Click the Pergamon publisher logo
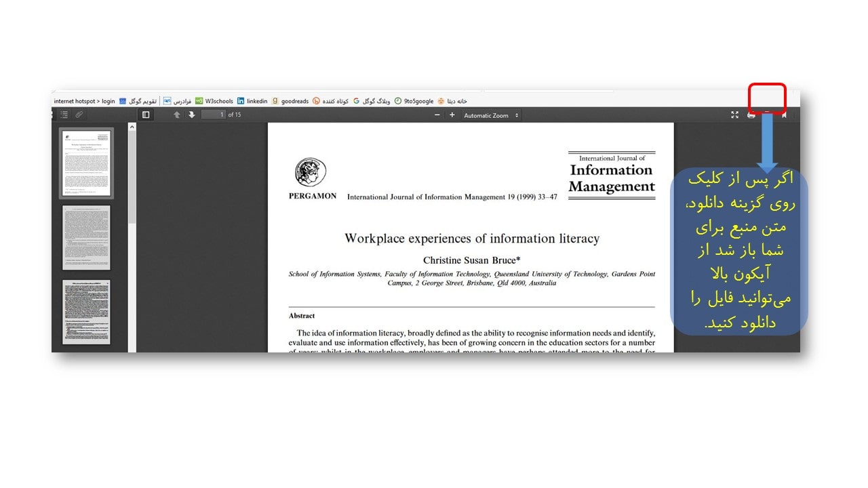The height and width of the screenshot is (488, 868). tap(311, 173)
